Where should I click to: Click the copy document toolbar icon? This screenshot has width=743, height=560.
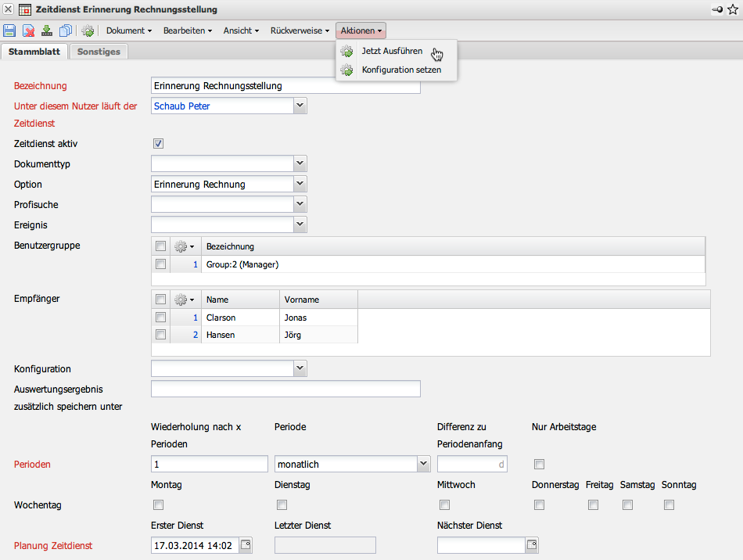click(x=66, y=31)
